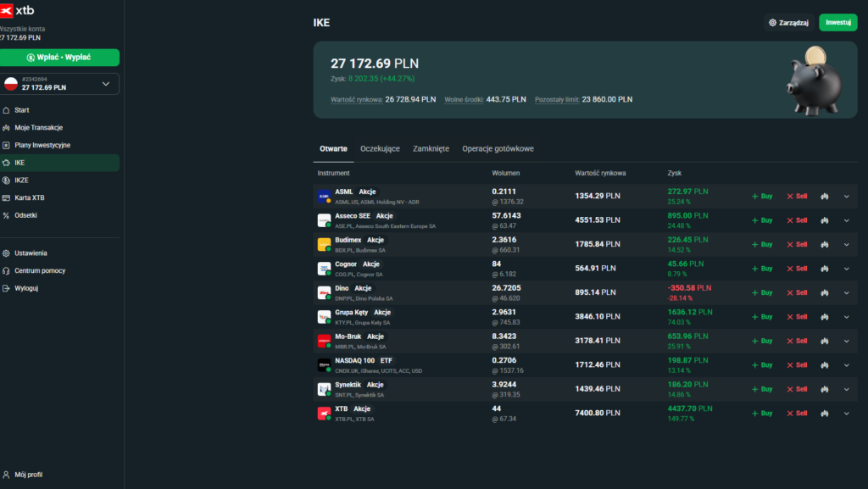868x489 pixels.
Task: Buy more XTB shares
Action: tap(762, 414)
